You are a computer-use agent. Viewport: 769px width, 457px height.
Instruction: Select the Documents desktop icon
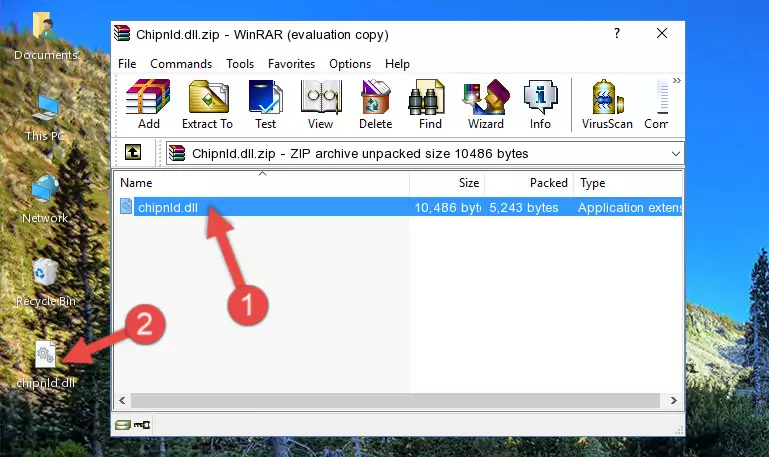tap(46, 37)
